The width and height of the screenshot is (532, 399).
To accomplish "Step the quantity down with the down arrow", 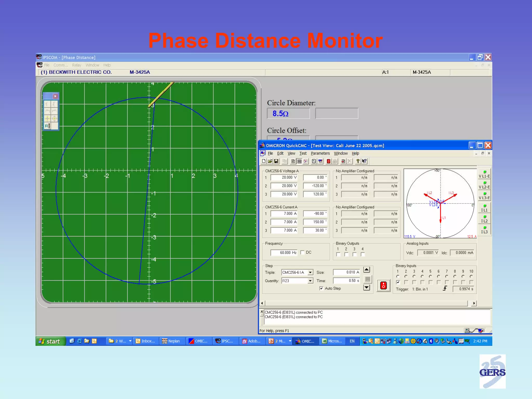I will tap(367, 287).
